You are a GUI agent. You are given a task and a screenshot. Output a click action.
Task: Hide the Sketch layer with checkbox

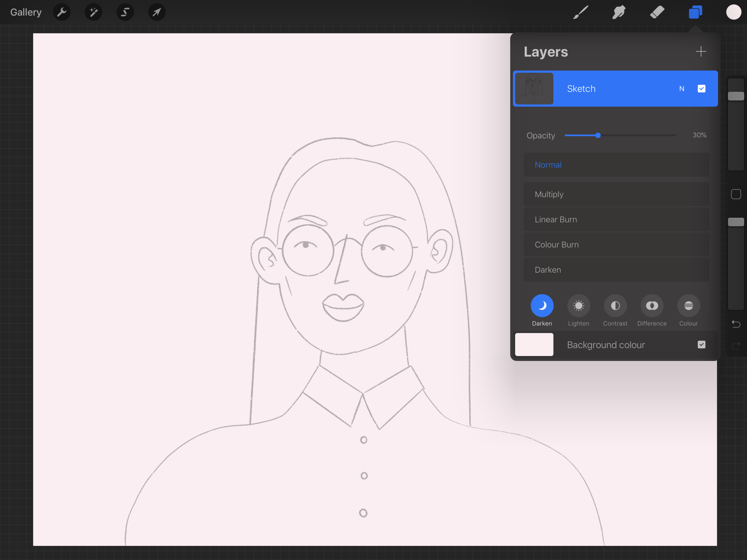[x=701, y=88]
